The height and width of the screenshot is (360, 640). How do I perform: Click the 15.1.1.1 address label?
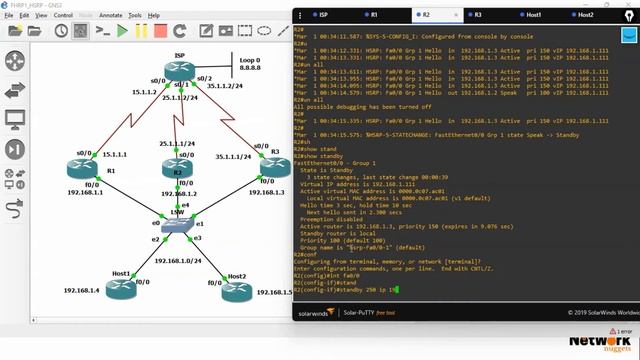click(x=115, y=155)
